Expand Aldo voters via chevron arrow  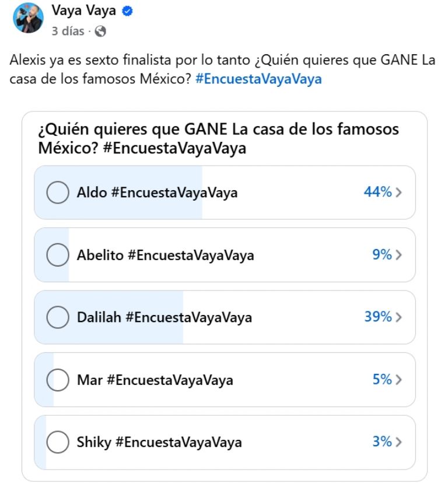[399, 192]
